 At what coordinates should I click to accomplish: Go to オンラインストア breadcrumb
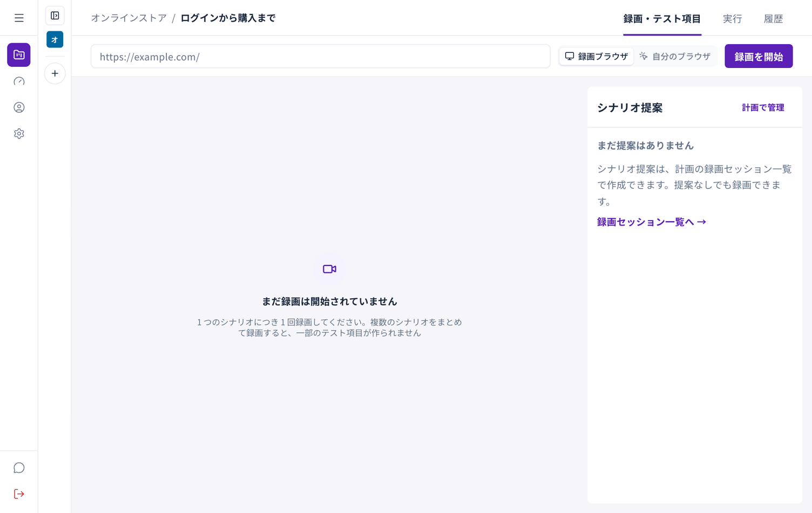[128, 18]
